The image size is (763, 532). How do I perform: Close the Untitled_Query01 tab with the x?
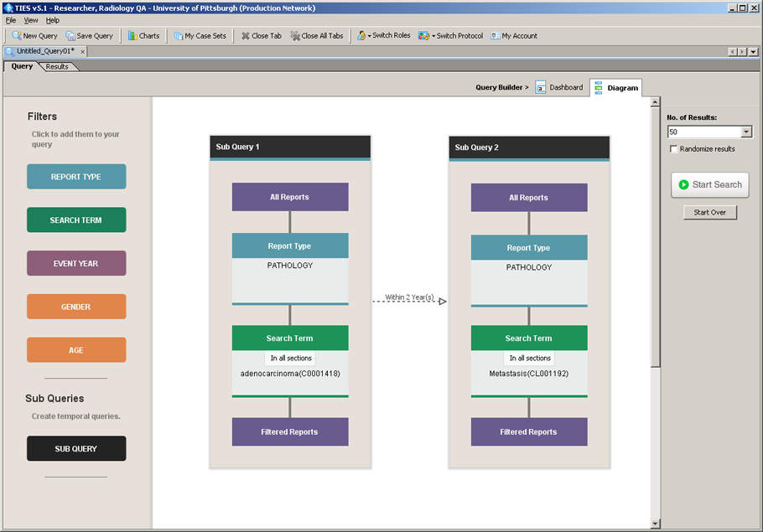coord(83,51)
